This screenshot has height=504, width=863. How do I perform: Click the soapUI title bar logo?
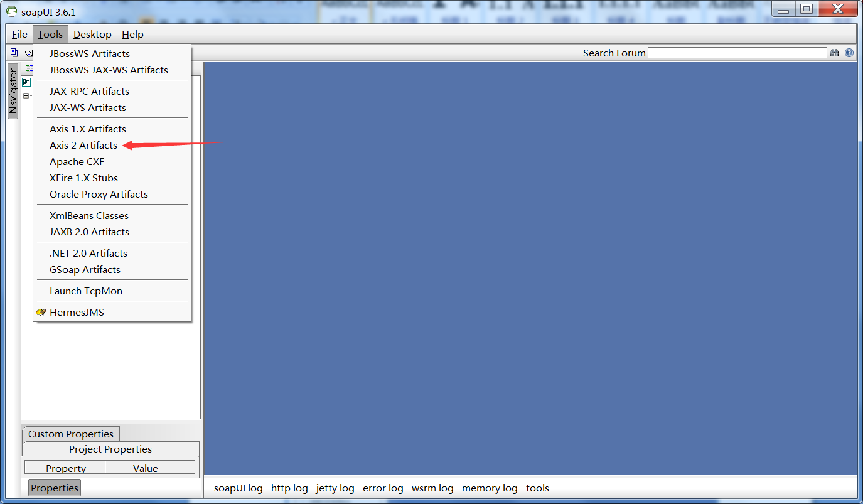pos(11,11)
